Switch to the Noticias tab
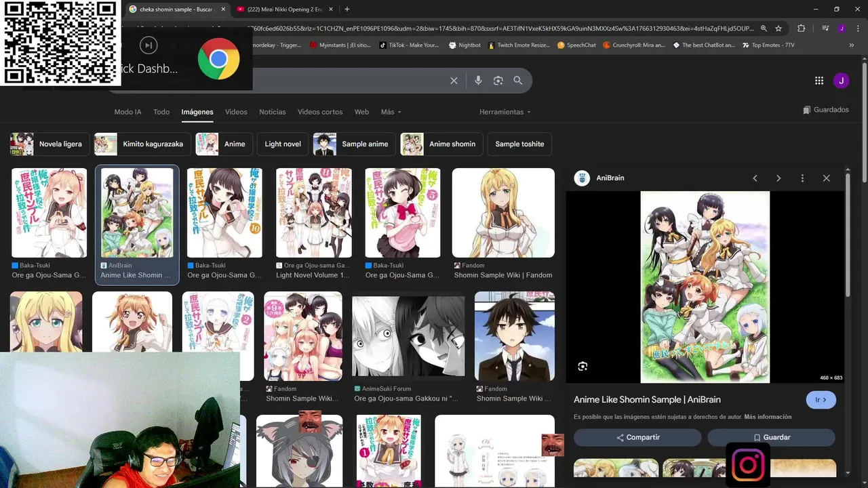This screenshot has height=488, width=868. pos(273,112)
